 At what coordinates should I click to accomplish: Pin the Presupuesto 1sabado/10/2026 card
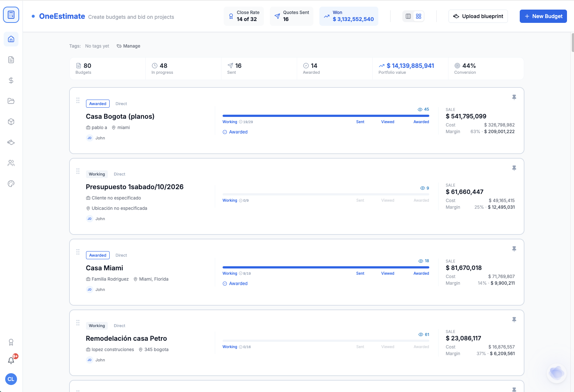(514, 168)
